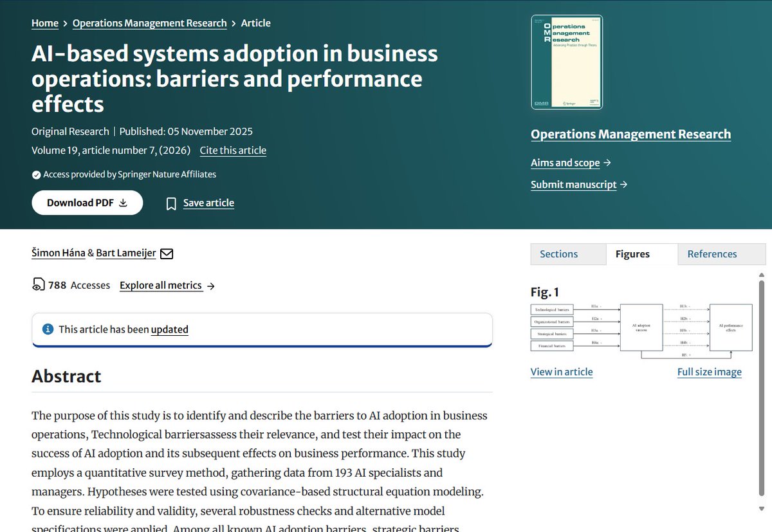Open the Cite this article link
The image size is (772, 532).
[233, 151]
